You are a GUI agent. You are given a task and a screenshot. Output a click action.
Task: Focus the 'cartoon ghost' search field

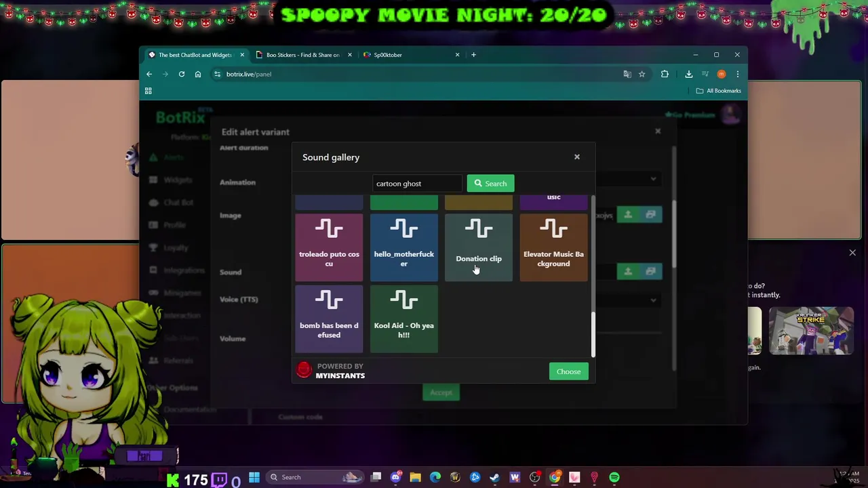416,184
